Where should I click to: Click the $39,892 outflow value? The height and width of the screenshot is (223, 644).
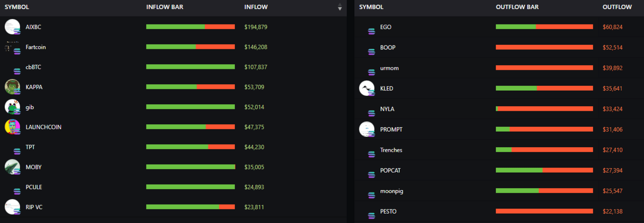(x=613, y=68)
